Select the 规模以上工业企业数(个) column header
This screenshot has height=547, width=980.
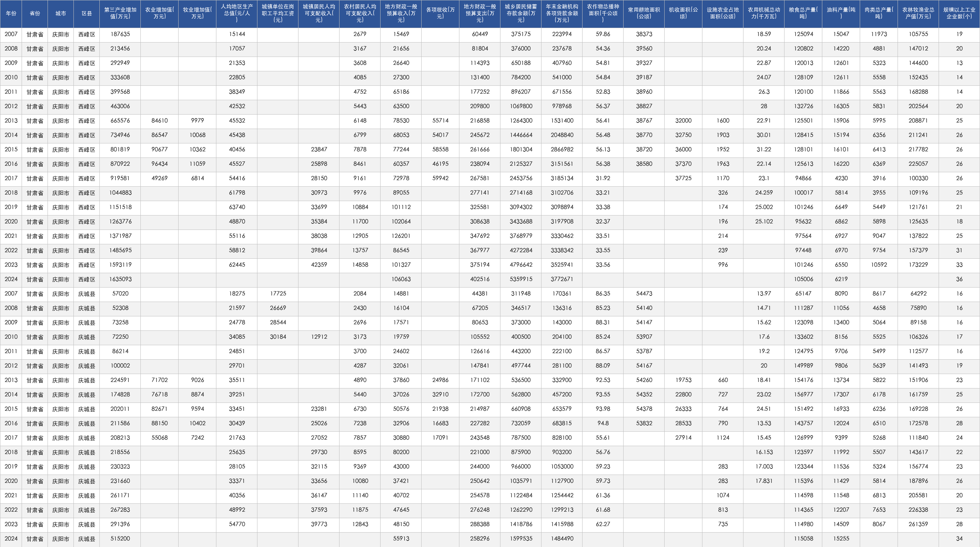959,13
